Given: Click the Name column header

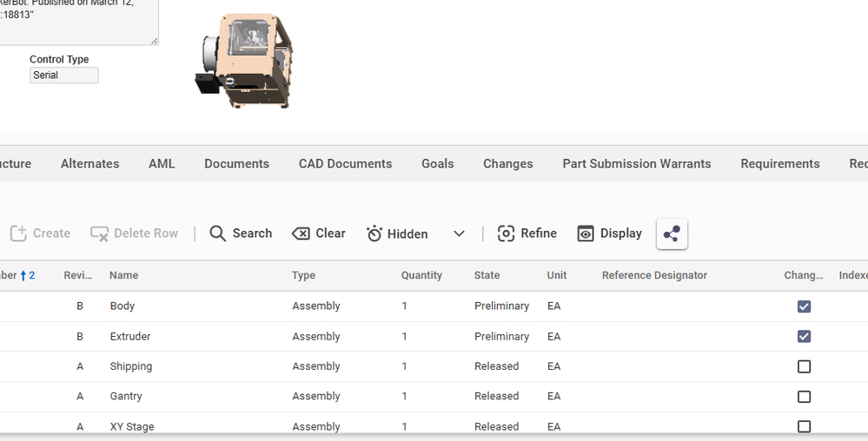Looking at the screenshot, I should (x=123, y=275).
